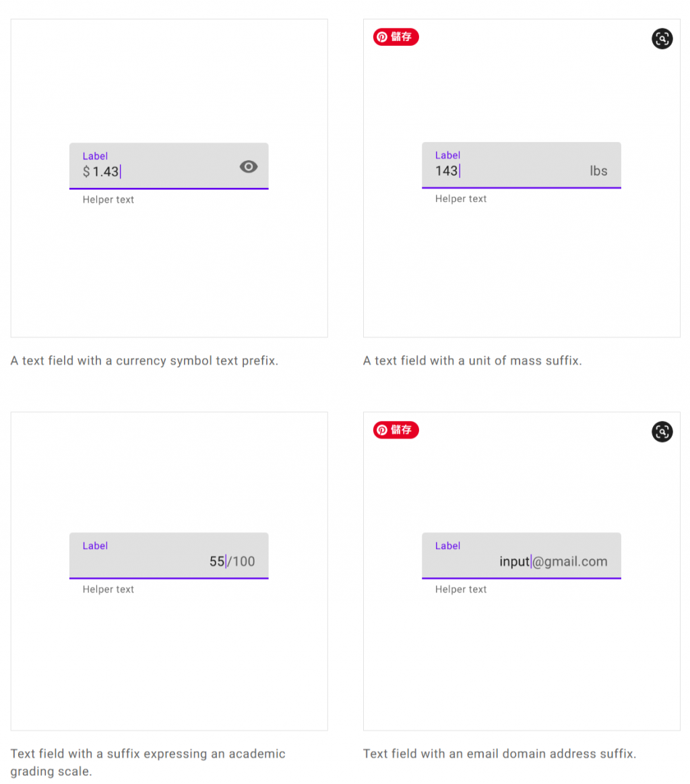Click Pinterest save button on email suffix image
Viewport: 690px width, 784px height.
[x=396, y=430]
